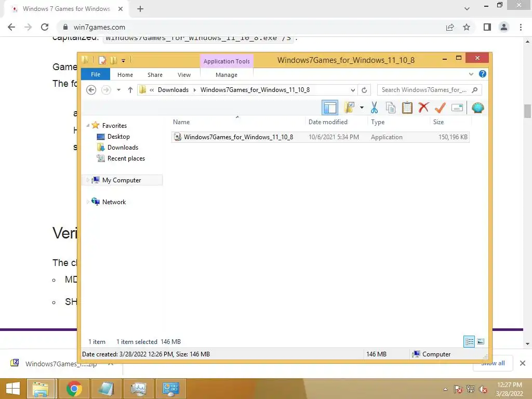Click the Cut scissors icon
Image resolution: width=532 pixels, height=399 pixels.
pos(374,108)
